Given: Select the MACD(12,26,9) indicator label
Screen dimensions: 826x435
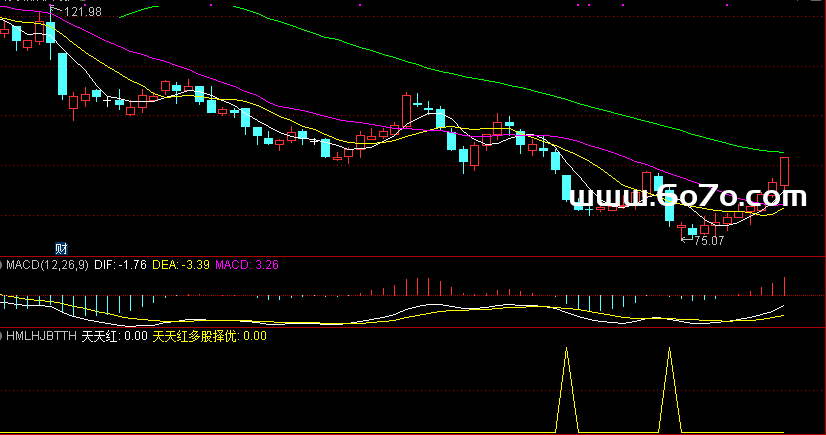Looking at the screenshot, I should pyautogui.click(x=48, y=265).
